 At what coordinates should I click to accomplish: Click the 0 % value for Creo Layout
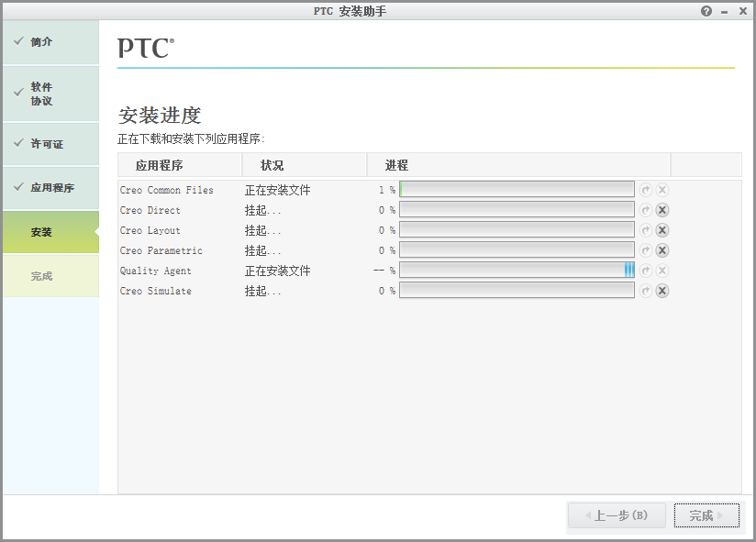(386, 231)
